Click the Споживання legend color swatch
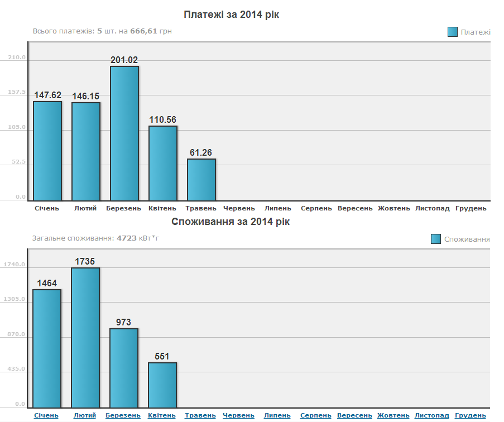Screen dimensions: 504x422 tap(436, 239)
